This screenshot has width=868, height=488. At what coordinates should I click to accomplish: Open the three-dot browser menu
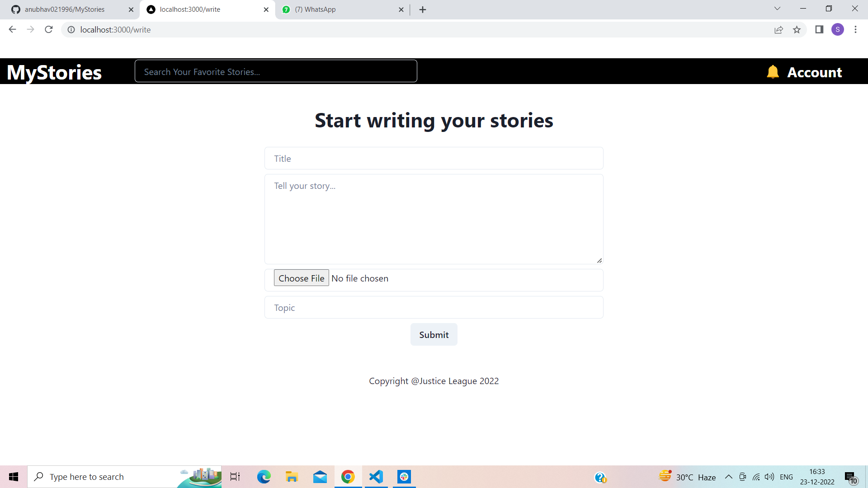click(855, 29)
